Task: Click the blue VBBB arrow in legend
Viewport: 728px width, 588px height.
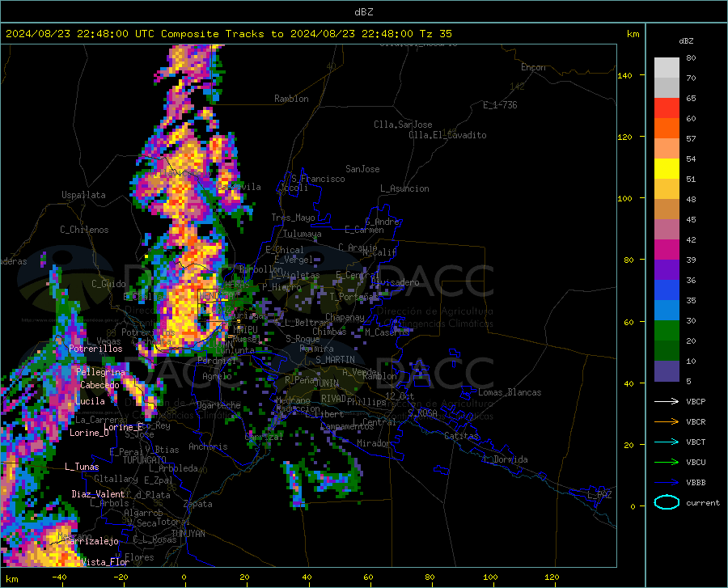Action: pyautogui.click(x=667, y=482)
